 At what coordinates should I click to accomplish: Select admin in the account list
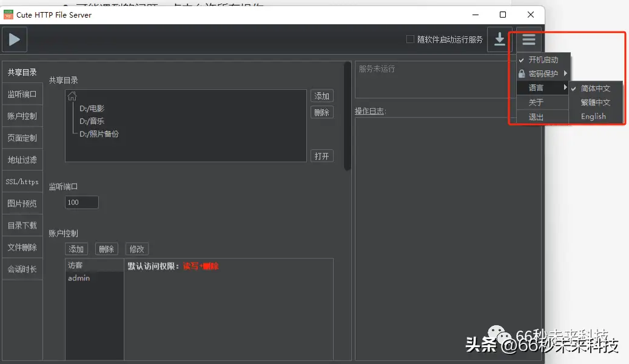(x=77, y=278)
